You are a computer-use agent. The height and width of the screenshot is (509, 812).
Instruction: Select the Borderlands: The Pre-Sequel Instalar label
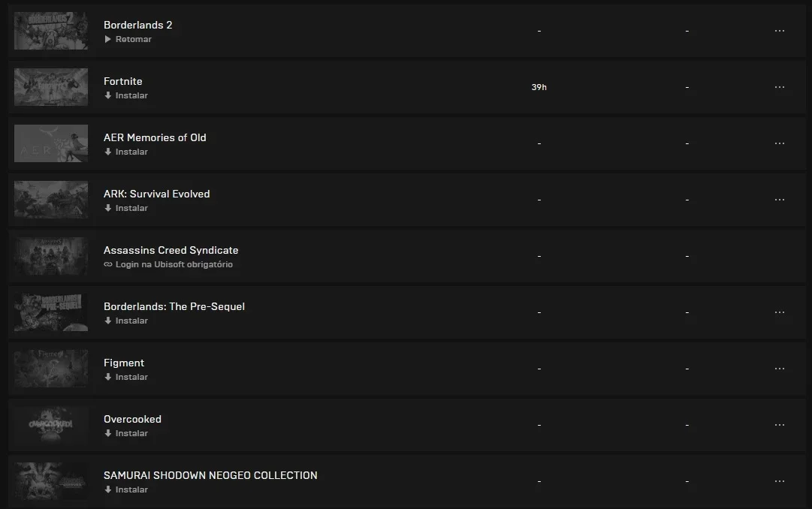[x=131, y=321]
